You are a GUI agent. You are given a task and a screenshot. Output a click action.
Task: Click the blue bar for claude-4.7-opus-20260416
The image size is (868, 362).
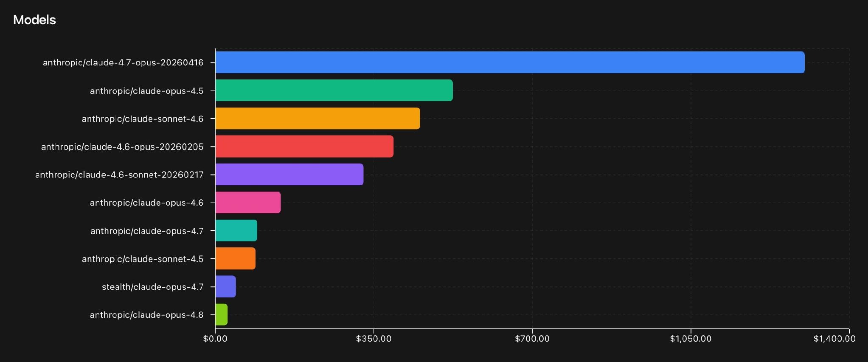pos(510,62)
